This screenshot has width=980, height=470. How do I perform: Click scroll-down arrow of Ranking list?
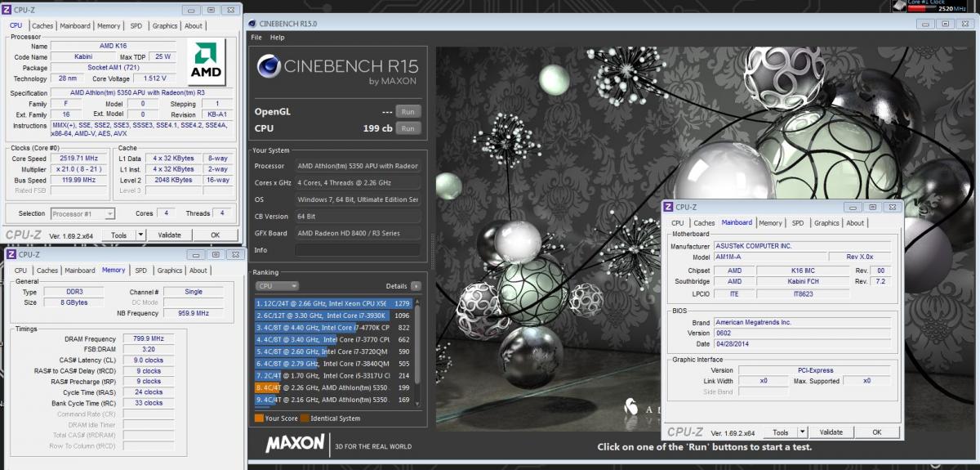(x=419, y=404)
